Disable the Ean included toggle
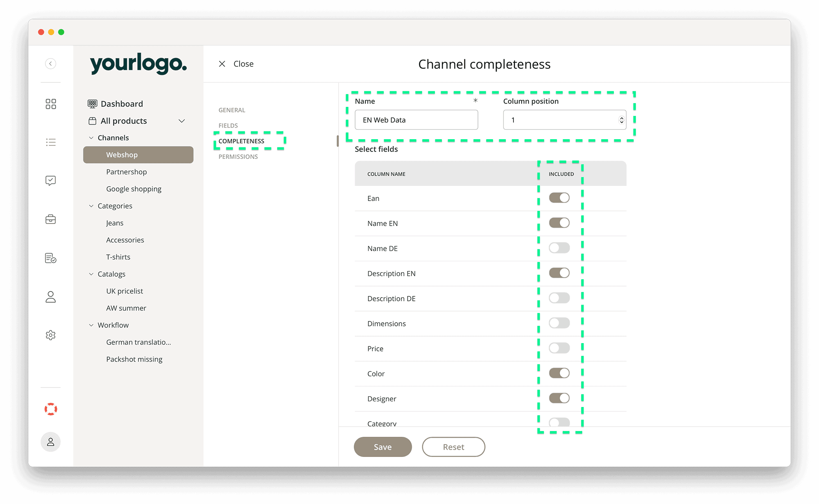Screen dimensions: 819x504 coord(559,198)
